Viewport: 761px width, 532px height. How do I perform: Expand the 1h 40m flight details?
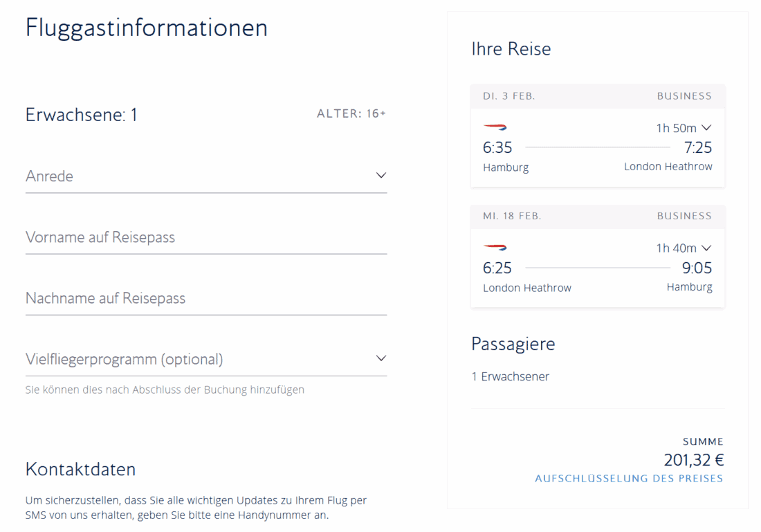pos(683,248)
